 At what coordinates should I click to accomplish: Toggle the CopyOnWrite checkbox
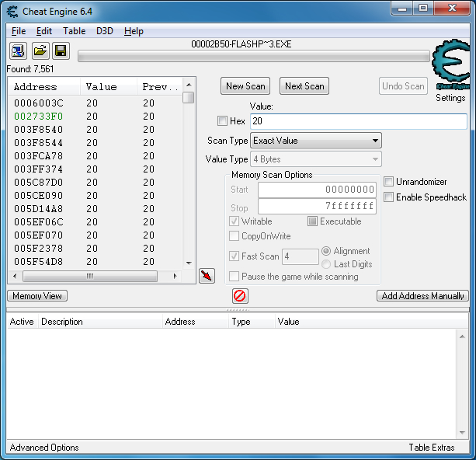click(x=234, y=236)
